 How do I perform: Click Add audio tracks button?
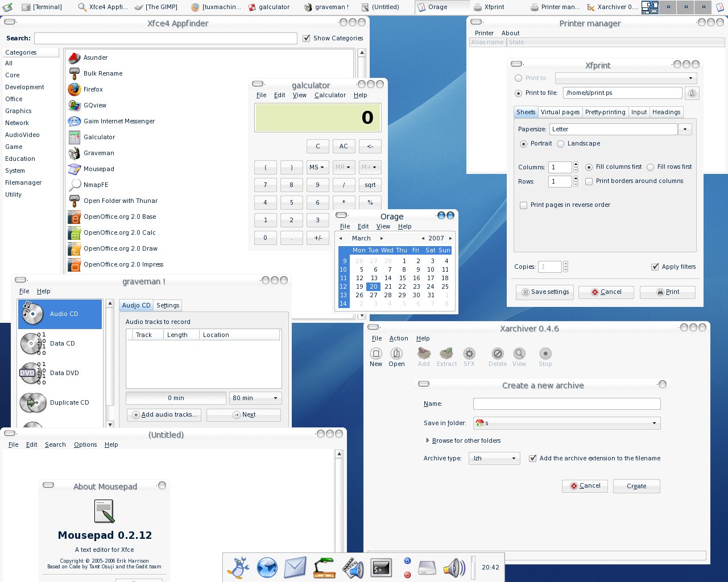164,415
